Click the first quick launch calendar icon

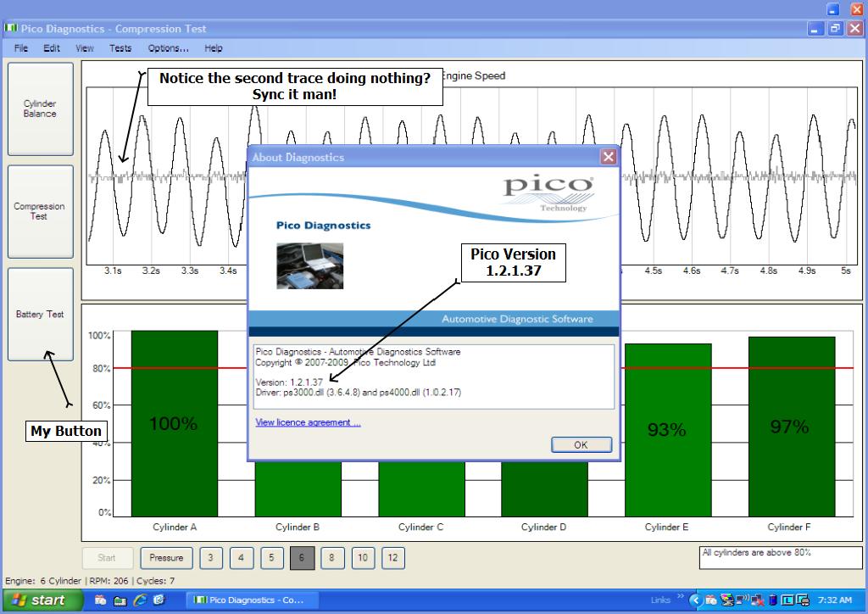click(x=100, y=600)
